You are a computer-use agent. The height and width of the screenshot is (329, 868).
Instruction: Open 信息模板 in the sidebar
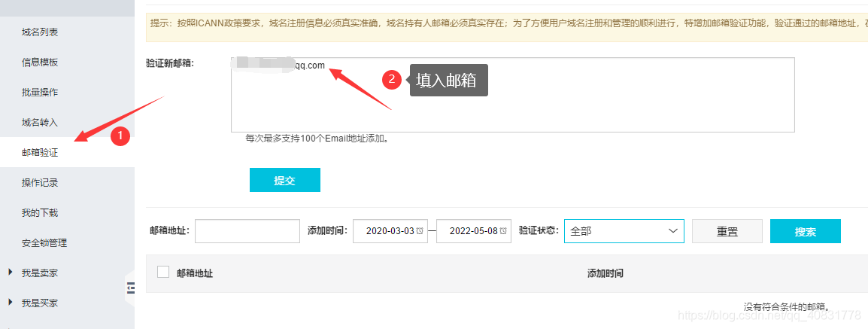click(x=40, y=62)
